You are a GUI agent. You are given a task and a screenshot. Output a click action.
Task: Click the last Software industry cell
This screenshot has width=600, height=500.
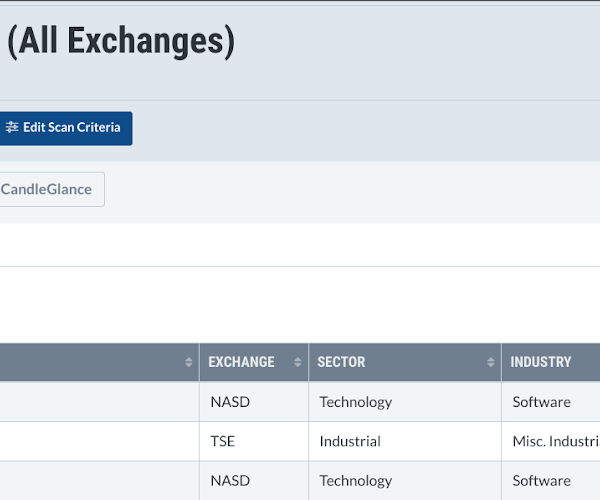[x=551, y=481]
